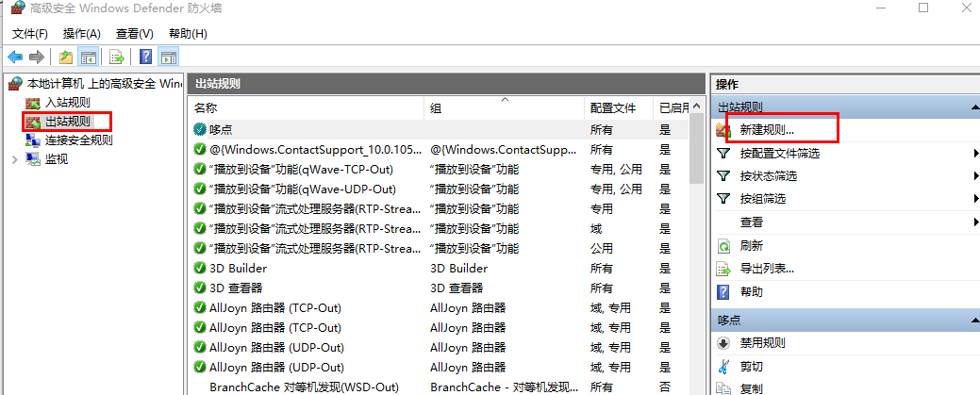The image size is (980, 395).
Task: Click the Export list toolbar icon
Action: [117, 57]
